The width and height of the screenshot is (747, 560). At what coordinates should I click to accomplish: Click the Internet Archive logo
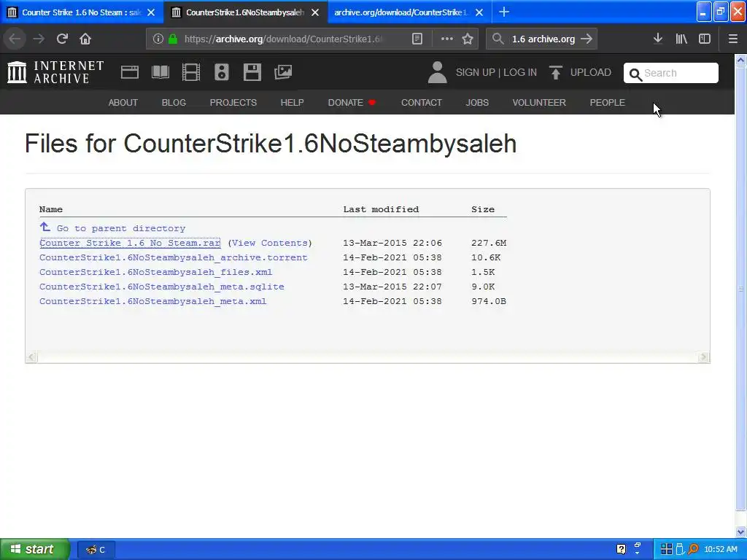(x=55, y=72)
